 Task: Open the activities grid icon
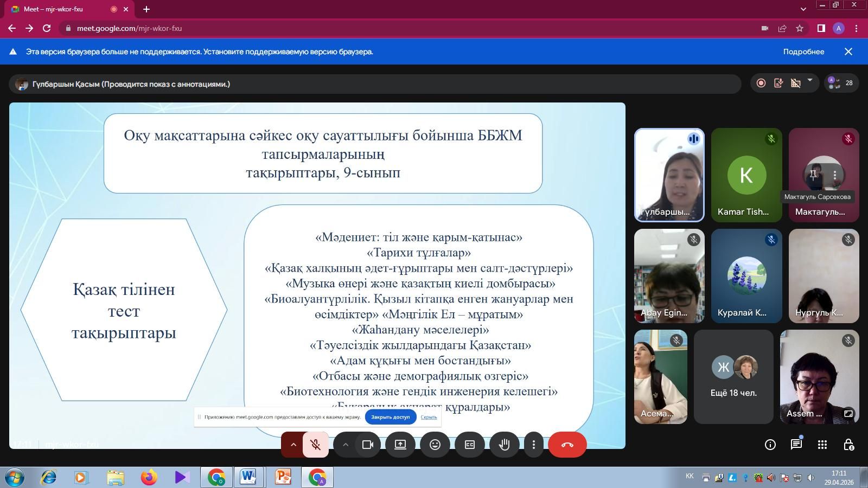click(822, 445)
